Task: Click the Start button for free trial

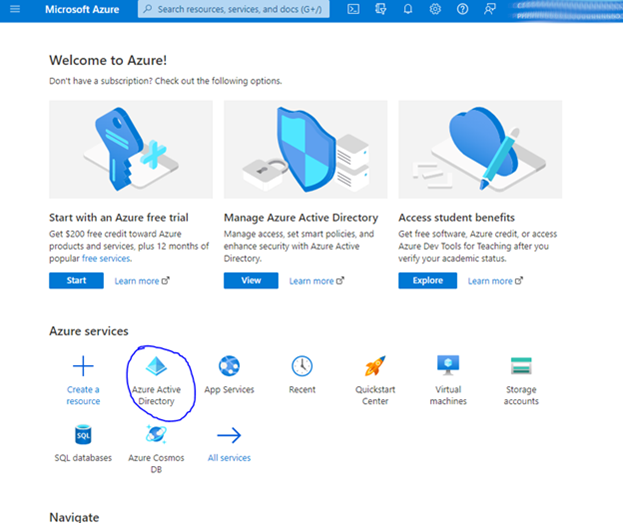Action: (x=76, y=281)
